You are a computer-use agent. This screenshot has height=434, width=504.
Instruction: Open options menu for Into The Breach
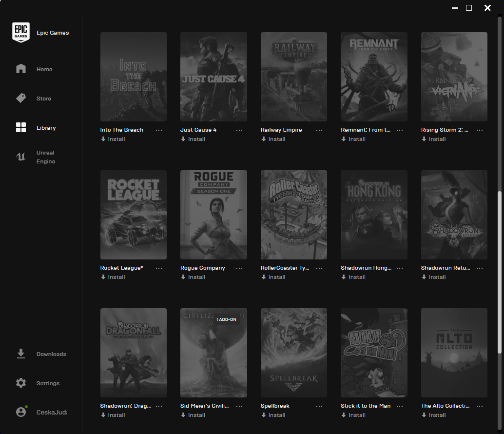click(x=159, y=130)
